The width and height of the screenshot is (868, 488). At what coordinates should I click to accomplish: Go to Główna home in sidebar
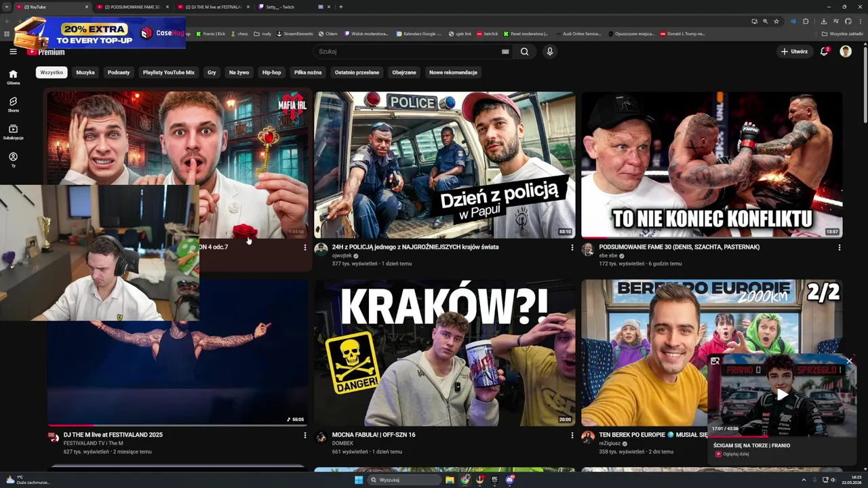pos(13,77)
